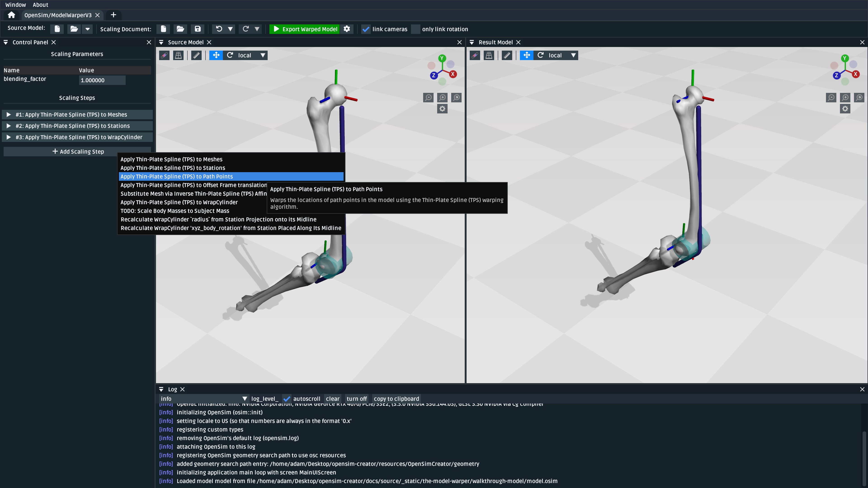Go to the home tab icon
Viewport: 868px width, 488px height.
tap(12, 15)
